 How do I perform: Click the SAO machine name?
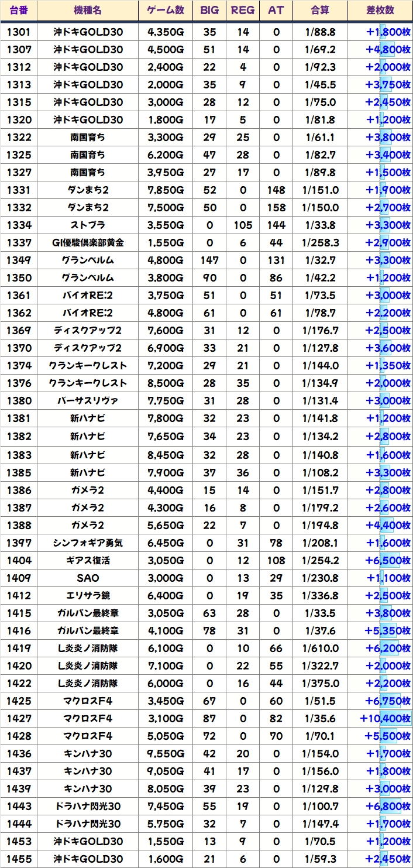click(88, 578)
